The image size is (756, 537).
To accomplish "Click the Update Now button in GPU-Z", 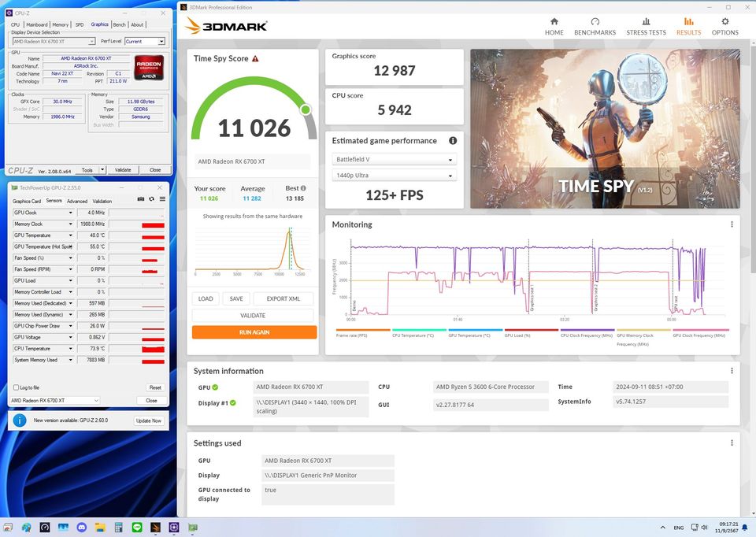I will click(x=148, y=420).
